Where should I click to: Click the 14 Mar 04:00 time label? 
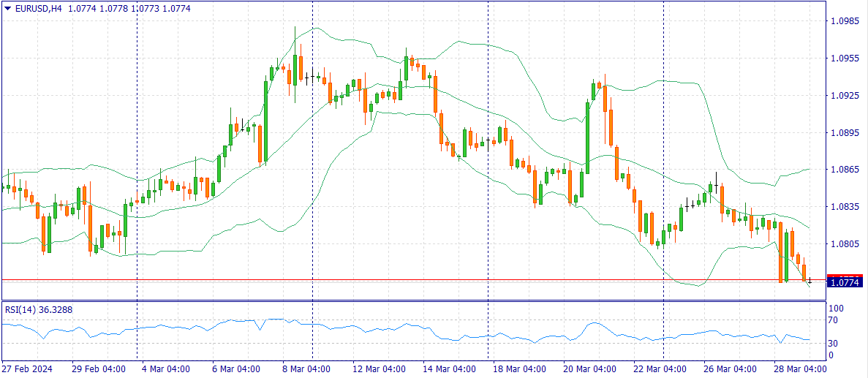[449, 368]
